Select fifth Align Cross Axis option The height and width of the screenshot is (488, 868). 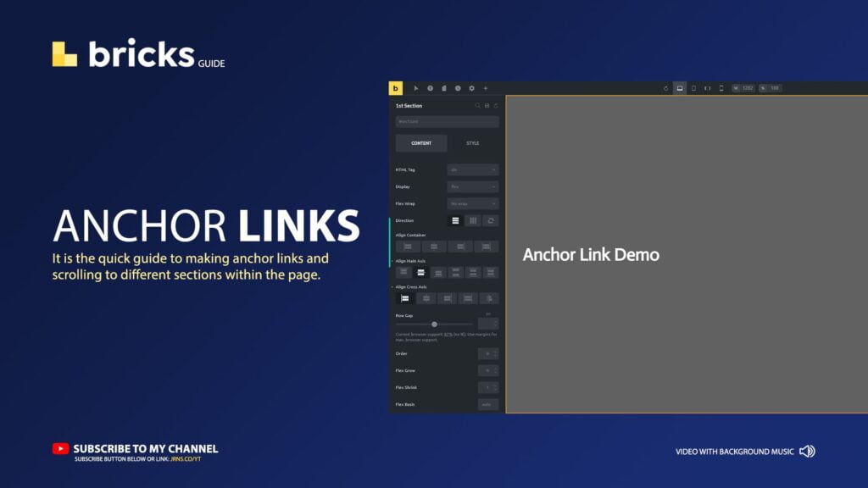(489, 299)
